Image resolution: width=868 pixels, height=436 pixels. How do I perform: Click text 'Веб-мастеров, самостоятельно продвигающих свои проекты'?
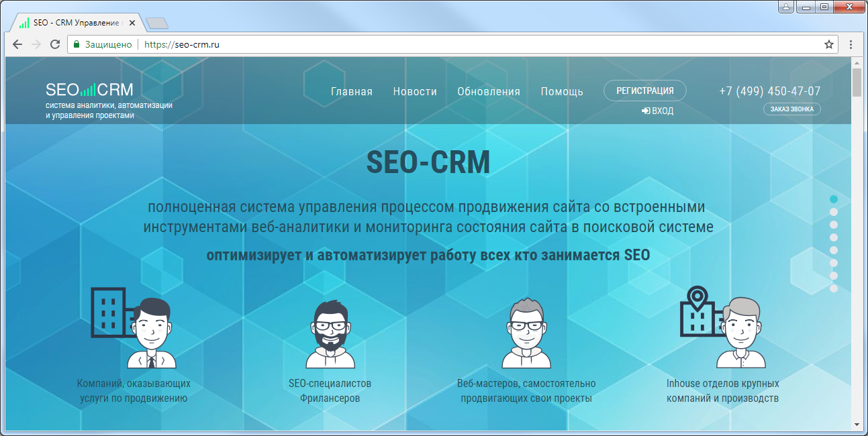coord(526,391)
